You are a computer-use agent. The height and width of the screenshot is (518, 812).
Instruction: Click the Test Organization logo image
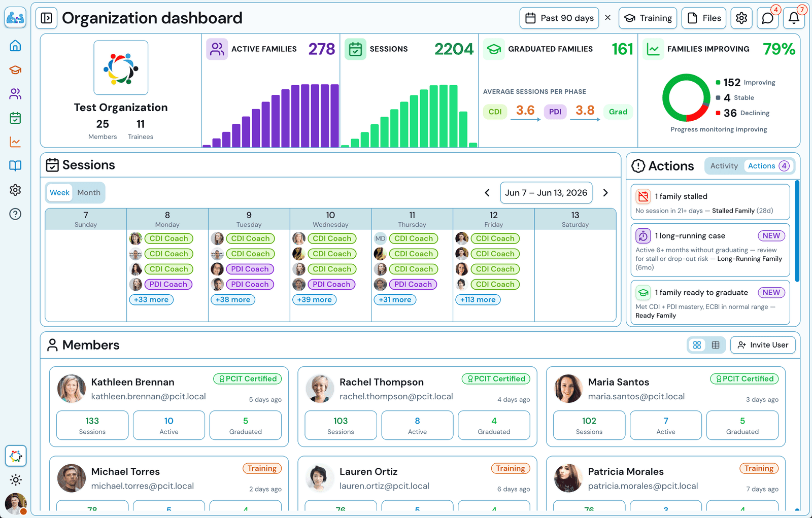[x=121, y=68]
